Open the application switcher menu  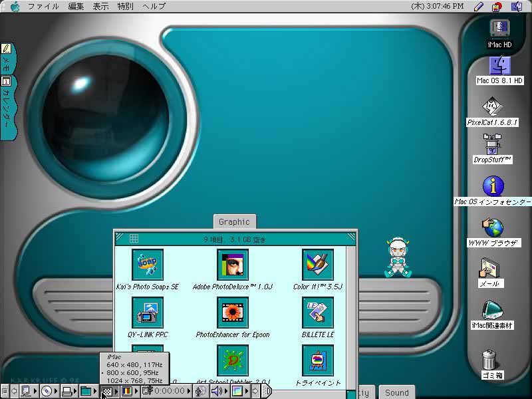(x=517, y=7)
